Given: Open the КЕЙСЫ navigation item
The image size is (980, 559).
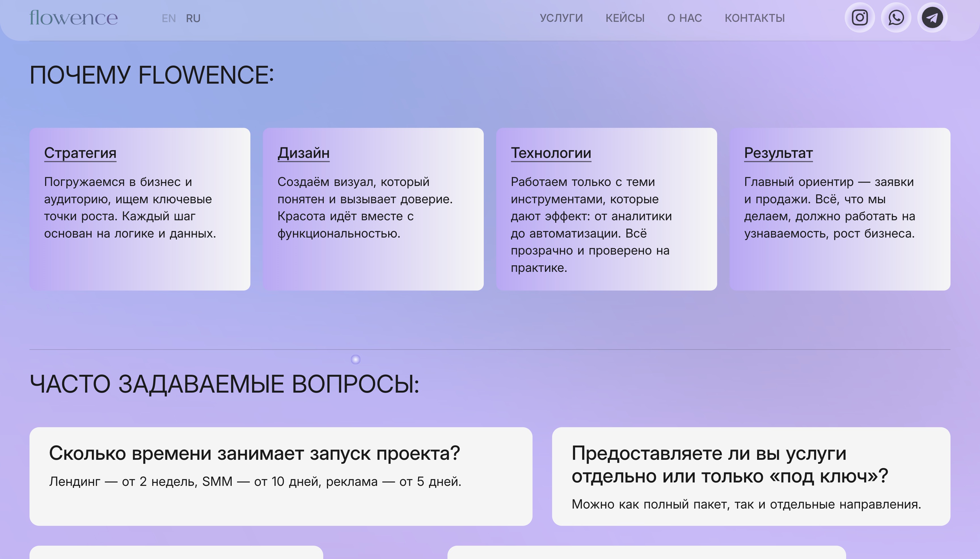Looking at the screenshot, I should (x=625, y=18).
